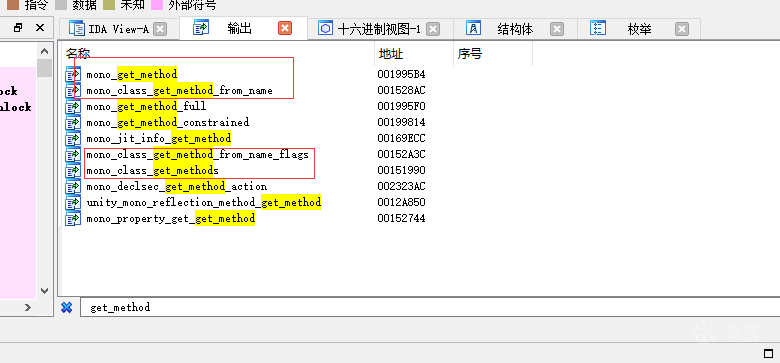Select the mono_get_method_constrained row
780x363 pixels.
coord(420,123)
